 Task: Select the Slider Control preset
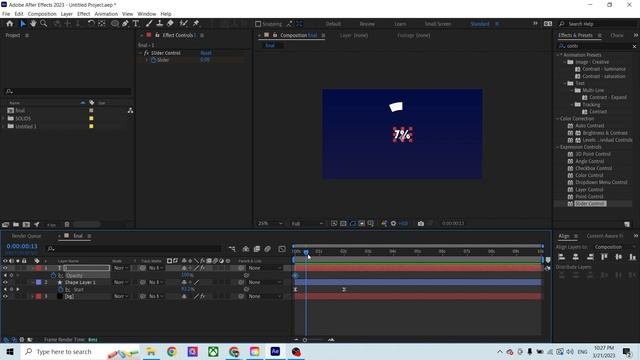click(590, 204)
